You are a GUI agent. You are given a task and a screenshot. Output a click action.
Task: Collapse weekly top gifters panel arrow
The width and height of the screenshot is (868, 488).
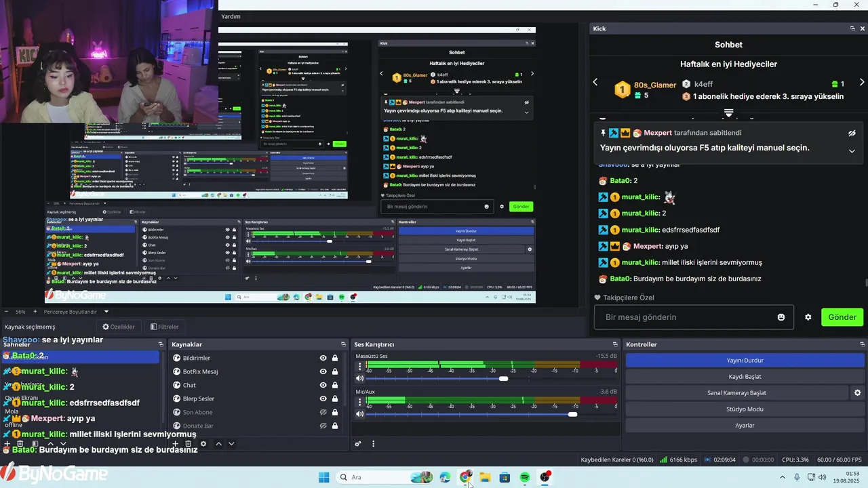pos(728,113)
